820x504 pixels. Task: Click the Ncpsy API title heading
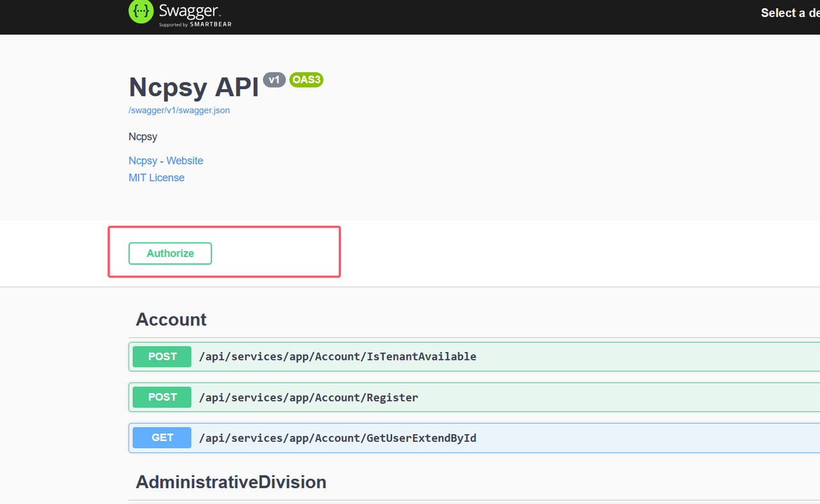coord(193,87)
